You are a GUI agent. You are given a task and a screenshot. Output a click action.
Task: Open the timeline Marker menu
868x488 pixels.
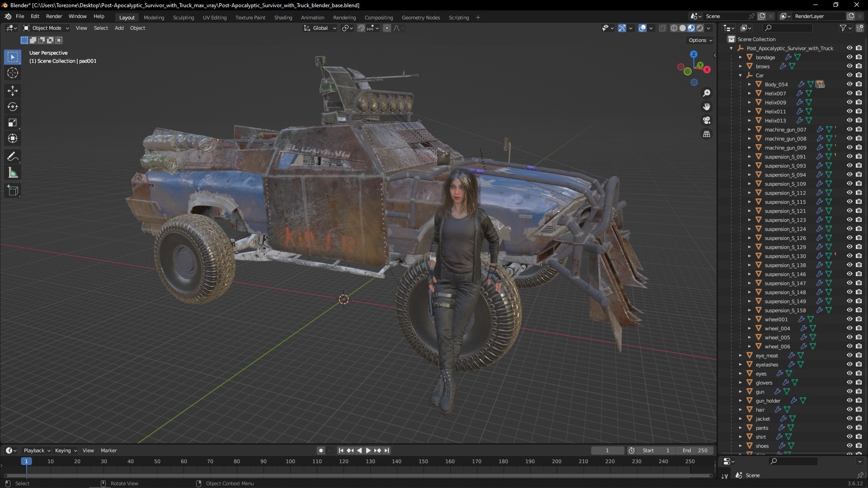[108, 450]
